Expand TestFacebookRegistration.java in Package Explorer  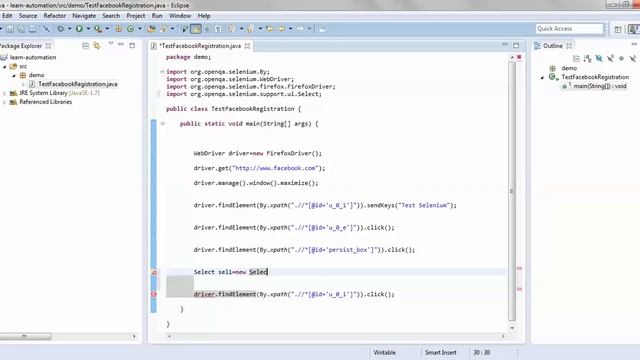23,84
